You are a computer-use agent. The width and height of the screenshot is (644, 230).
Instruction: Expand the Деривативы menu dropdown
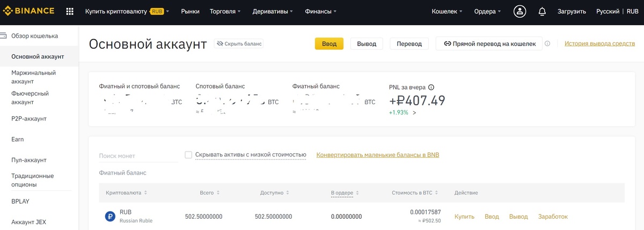[273, 11]
